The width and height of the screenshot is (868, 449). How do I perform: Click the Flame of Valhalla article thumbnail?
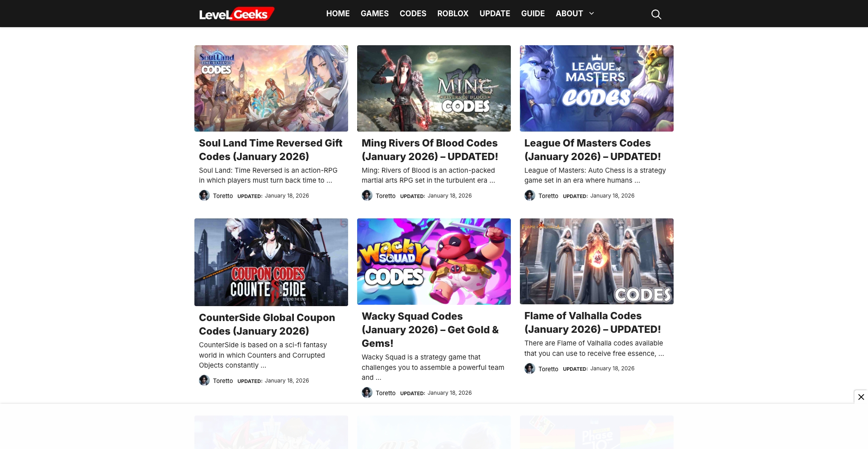point(596,261)
